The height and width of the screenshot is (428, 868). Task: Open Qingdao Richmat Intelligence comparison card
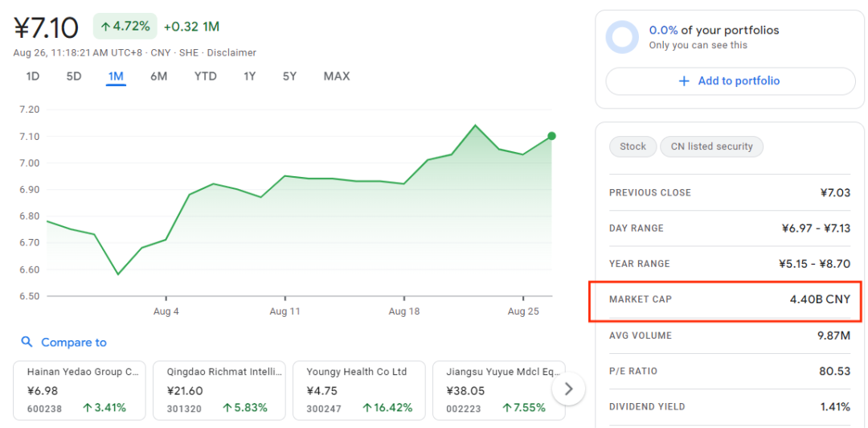coord(219,389)
